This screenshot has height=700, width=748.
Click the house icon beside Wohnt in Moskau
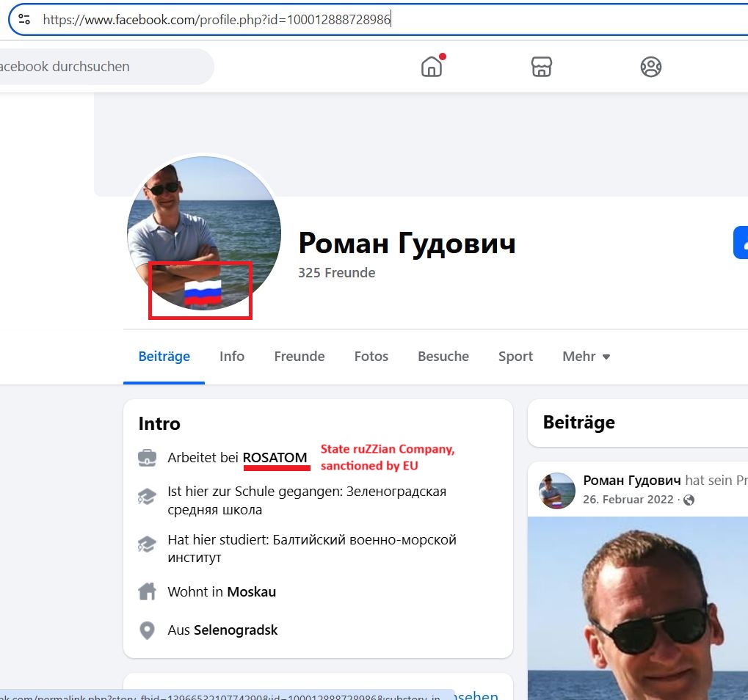[x=148, y=591]
